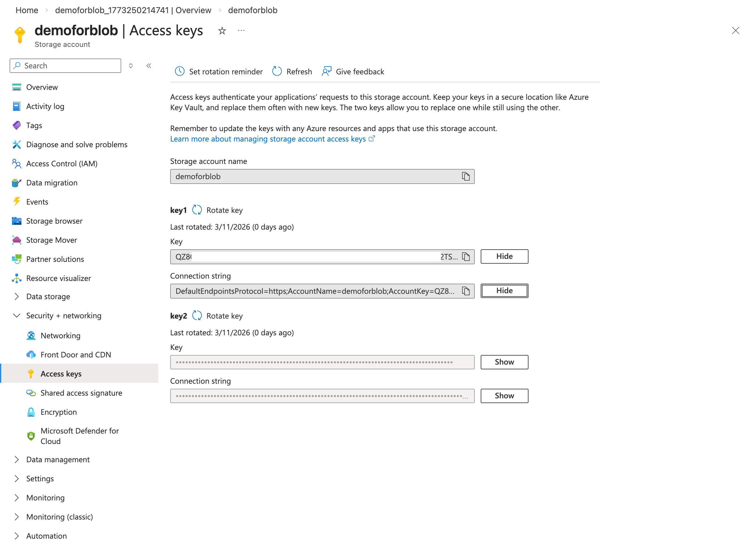
Task: Show the key2 value
Action: [504, 362]
